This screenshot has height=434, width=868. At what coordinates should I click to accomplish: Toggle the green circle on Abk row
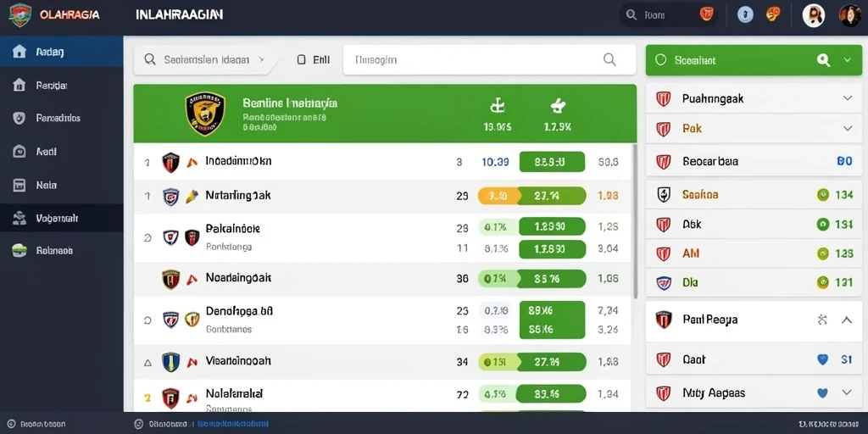click(x=822, y=224)
